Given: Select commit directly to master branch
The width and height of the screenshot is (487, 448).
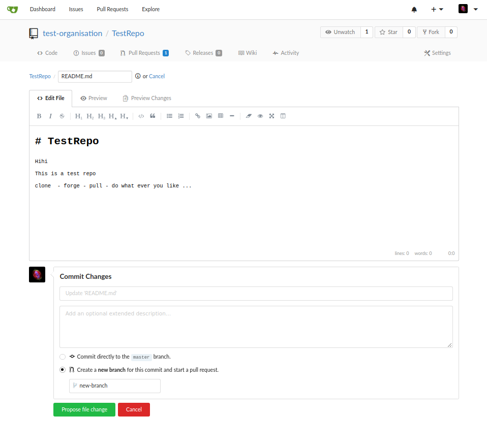Looking at the screenshot, I should [x=63, y=357].
